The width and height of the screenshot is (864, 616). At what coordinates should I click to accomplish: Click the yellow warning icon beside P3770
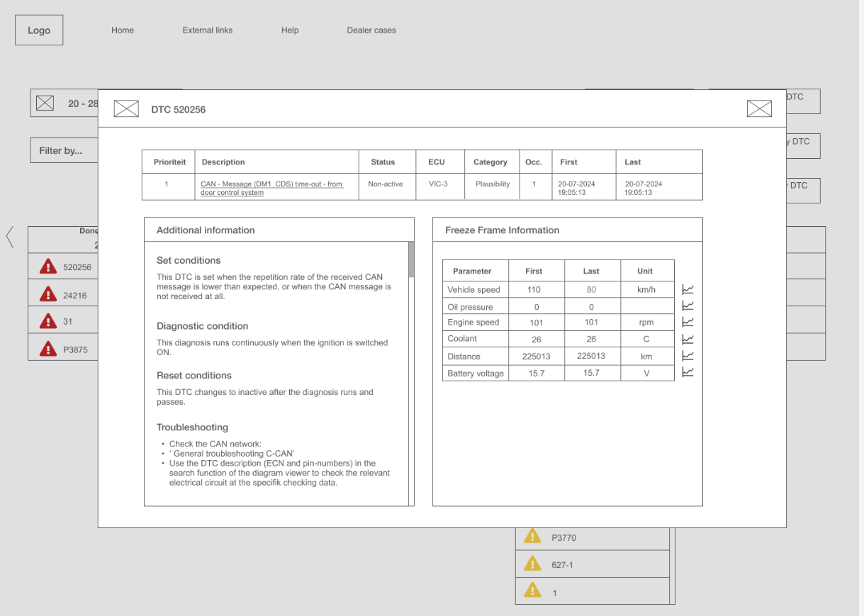(532, 537)
